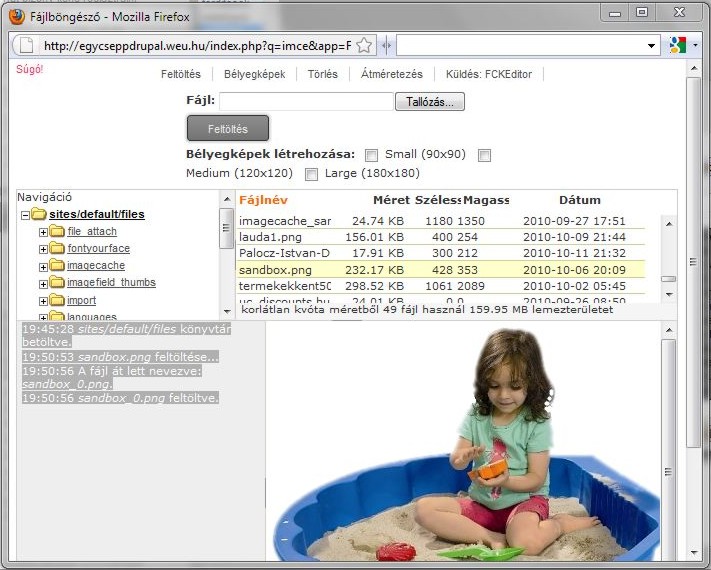The width and height of the screenshot is (711, 570).
Task: Select the sandbox.png file row
Action: click(x=441, y=269)
